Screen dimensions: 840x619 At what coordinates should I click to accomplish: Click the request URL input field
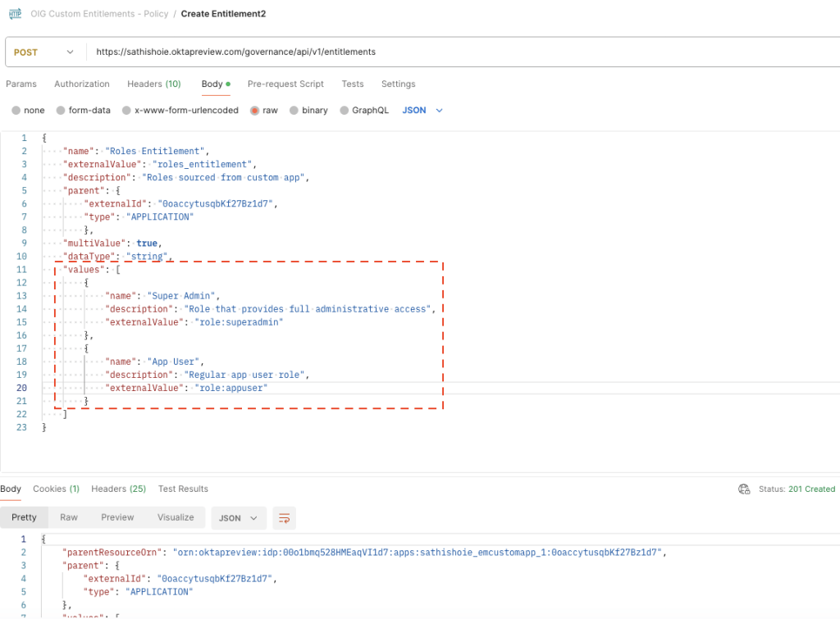pyautogui.click(x=461, y=52)
